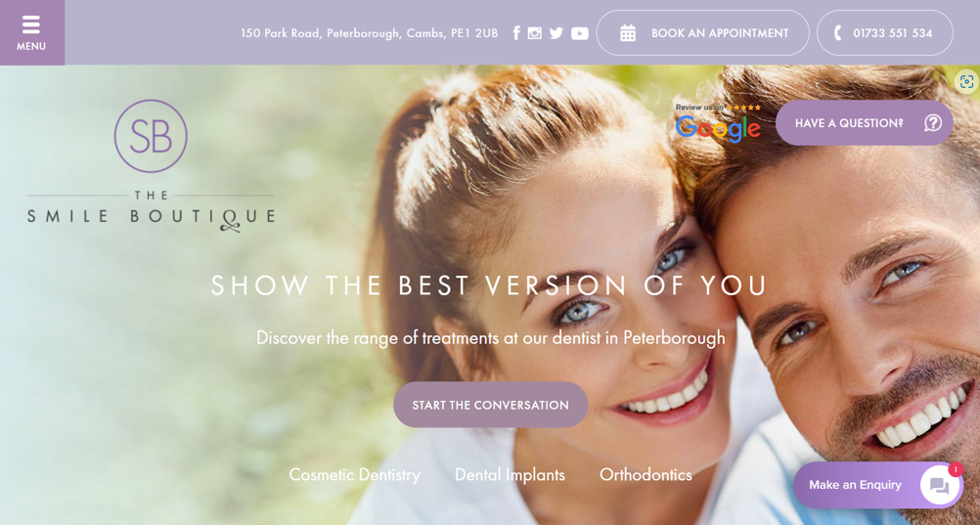This screenshot has width=980, height=525.
Task: Open the Facebook icon link
Action: click(516, 33)
